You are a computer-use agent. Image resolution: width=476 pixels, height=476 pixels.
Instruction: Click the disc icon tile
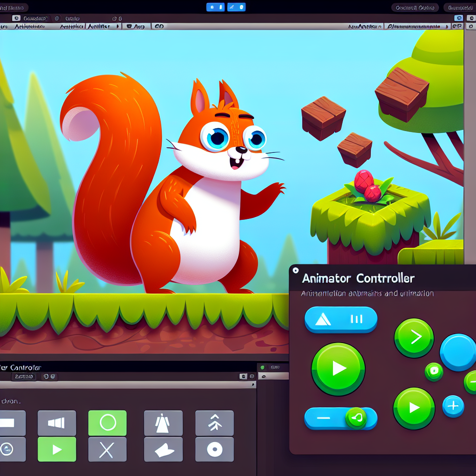coord(214,450)
